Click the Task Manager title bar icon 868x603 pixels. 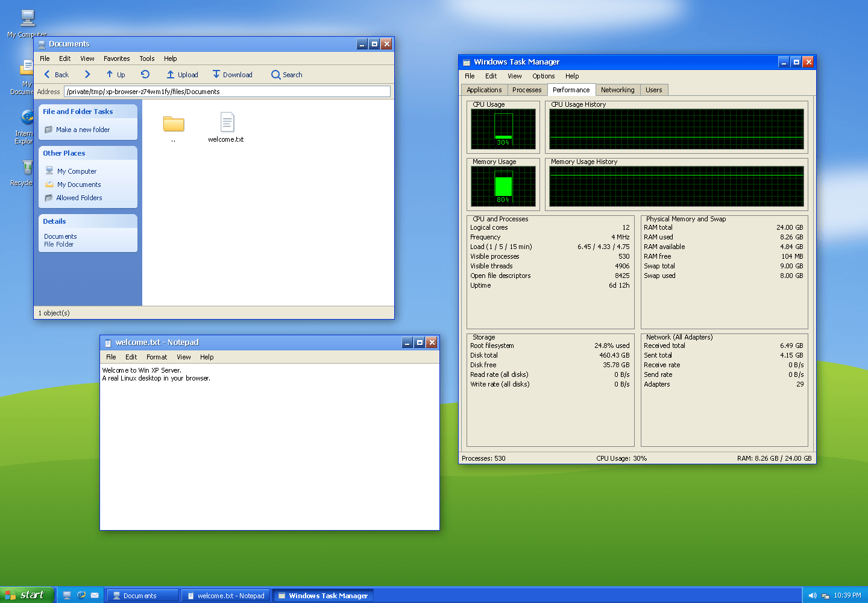pos(467,62)
